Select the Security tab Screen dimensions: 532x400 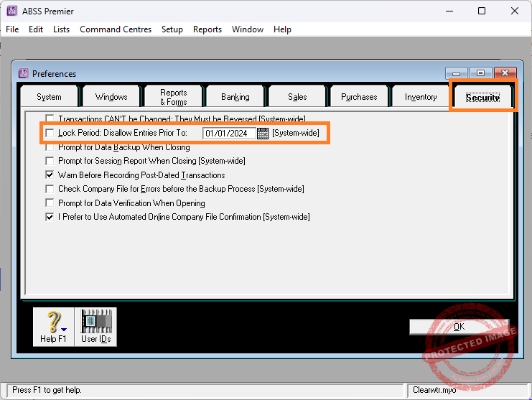[482, 97]
